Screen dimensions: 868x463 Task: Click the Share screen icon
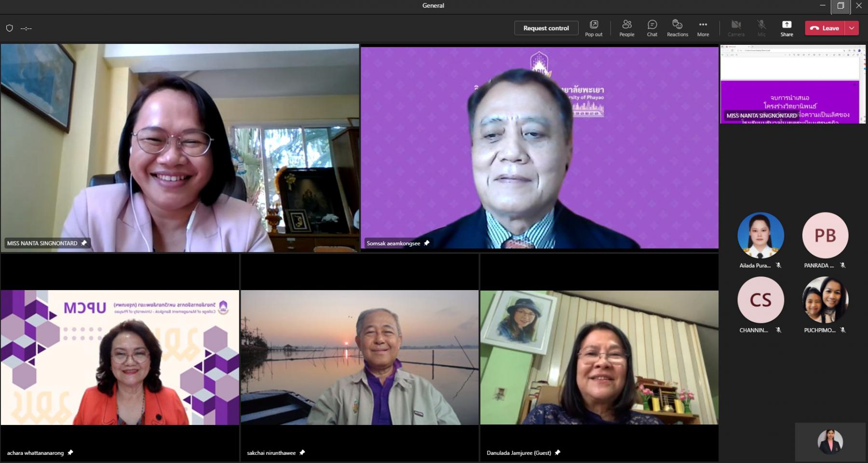(787, 28)
